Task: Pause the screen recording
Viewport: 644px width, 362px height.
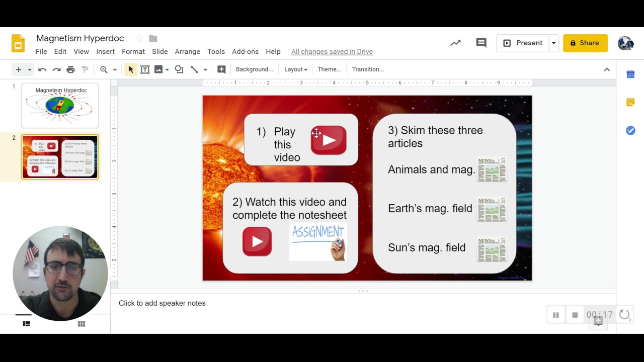Action: pyautogui.click(x=556, y=315)
